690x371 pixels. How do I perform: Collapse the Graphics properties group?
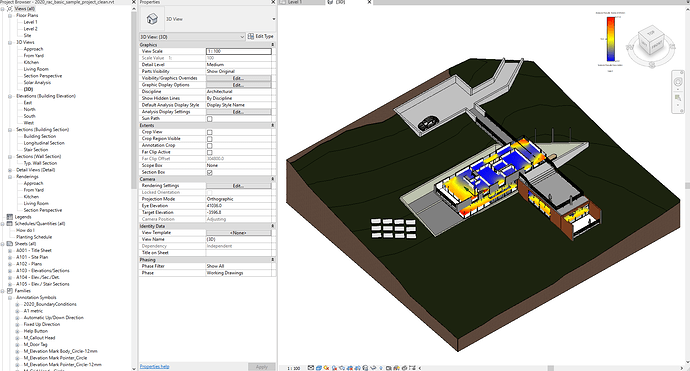pyautogui.click(x=272, y=45)
